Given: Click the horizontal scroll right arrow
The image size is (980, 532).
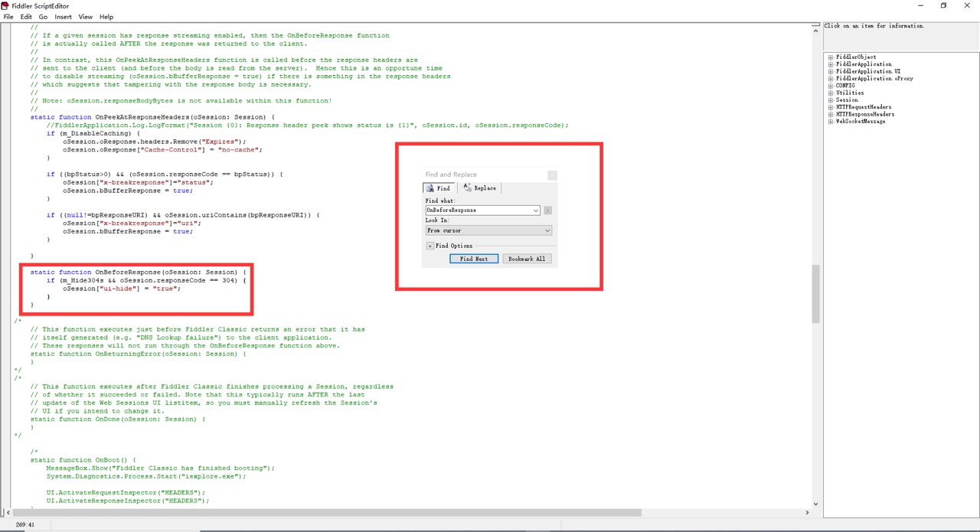Looking at the screenshot, I should (x=807, y=513).
